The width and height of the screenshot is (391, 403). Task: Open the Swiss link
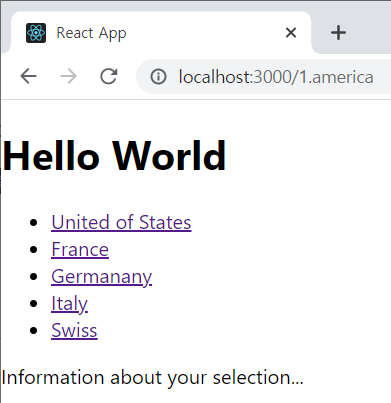[x=74, y=331]
